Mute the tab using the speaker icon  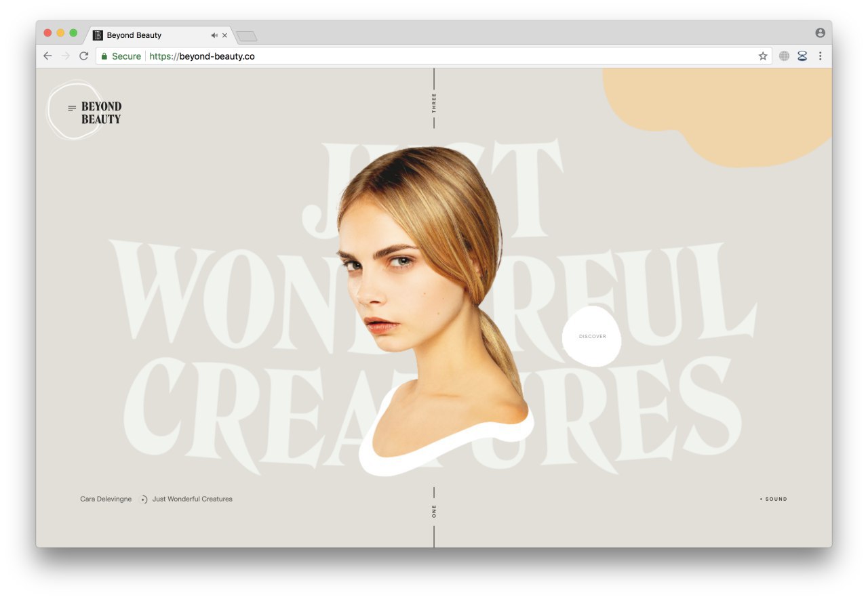(x=214, y=35)
